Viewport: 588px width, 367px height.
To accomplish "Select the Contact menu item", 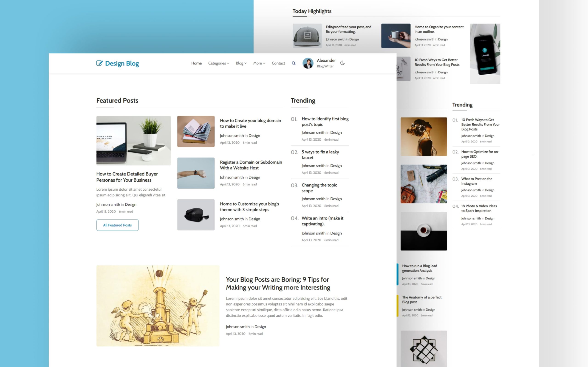I will (x=279, y=63).
